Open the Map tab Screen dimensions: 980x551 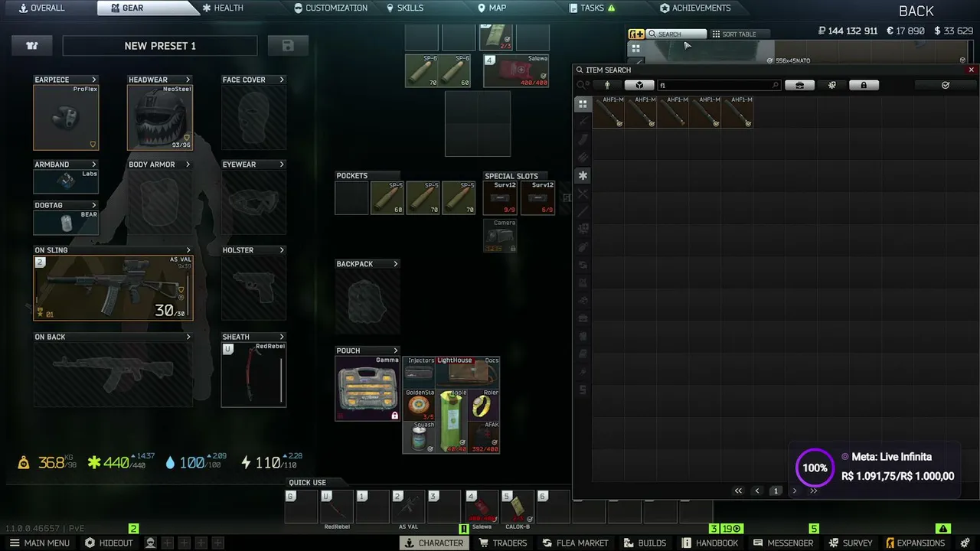[492, 8]
